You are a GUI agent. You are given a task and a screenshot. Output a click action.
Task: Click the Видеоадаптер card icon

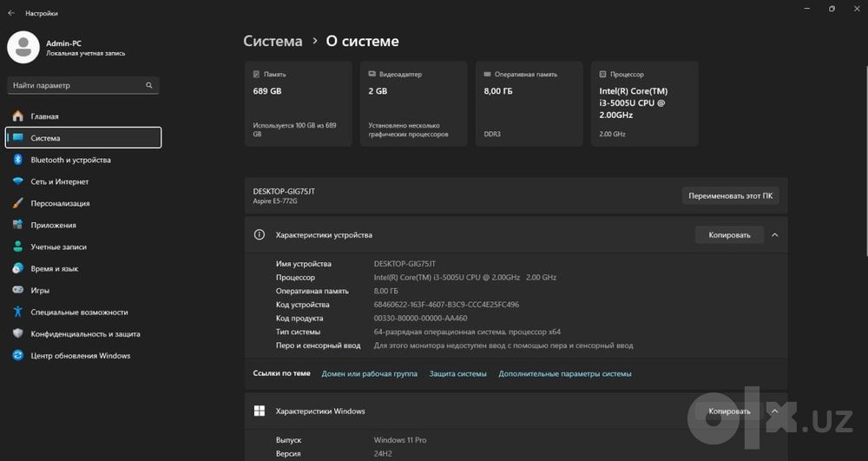pos(372,74)
